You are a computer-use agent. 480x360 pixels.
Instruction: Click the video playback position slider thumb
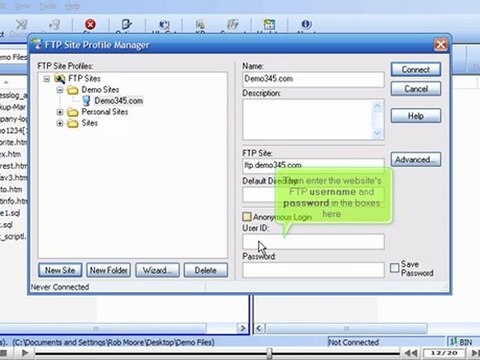[x=269, y=353]
